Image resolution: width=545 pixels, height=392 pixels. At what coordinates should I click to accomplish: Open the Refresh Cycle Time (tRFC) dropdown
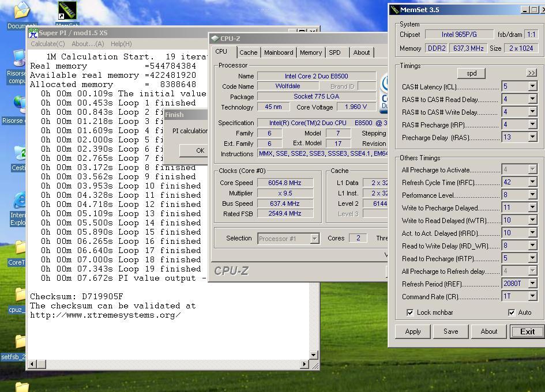click(x=532, y=182)
